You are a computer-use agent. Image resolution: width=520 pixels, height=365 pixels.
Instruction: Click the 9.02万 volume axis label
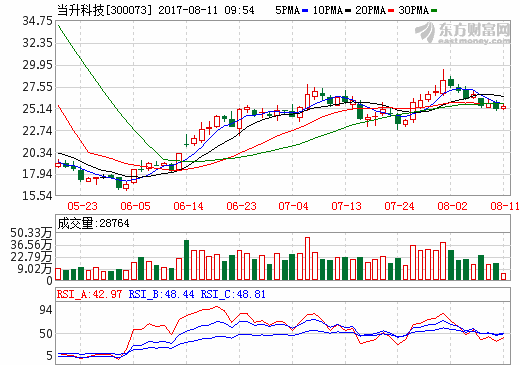pos(35,269)
